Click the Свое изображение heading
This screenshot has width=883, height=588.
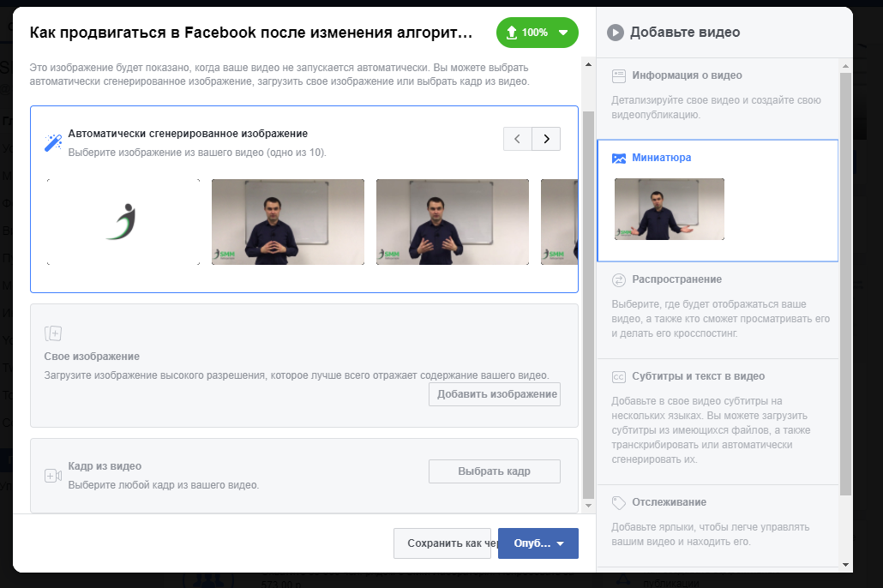click(92, 357)
